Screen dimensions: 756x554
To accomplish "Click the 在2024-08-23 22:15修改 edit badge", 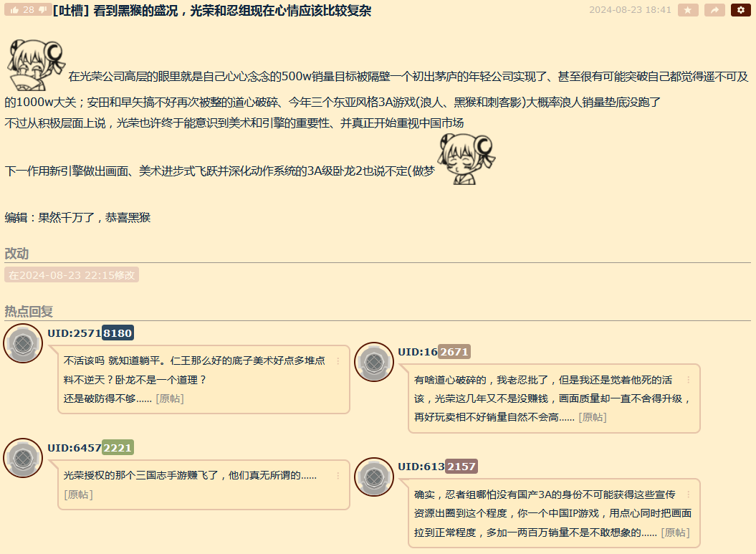I will 72,275.
